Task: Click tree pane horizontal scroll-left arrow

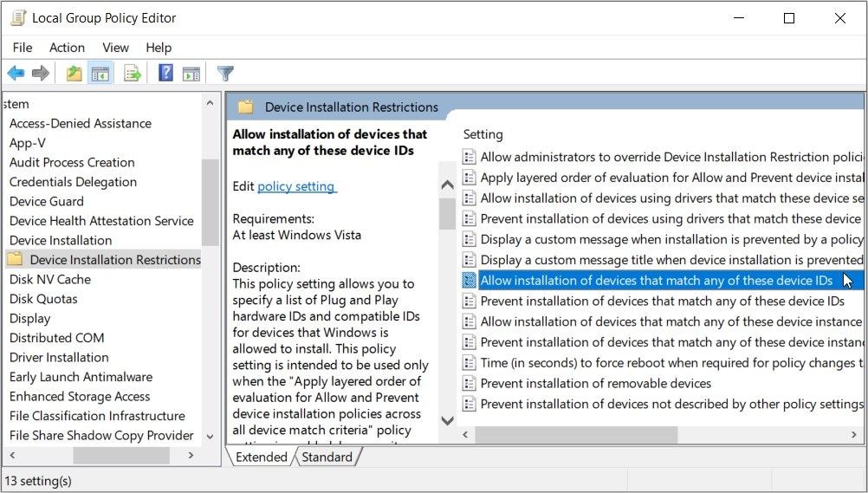Action: point(13,456)
